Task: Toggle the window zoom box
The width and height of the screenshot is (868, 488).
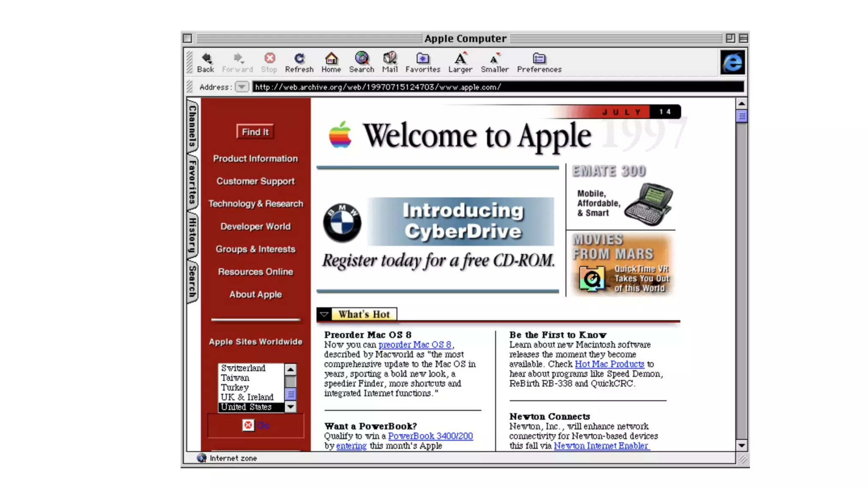Action: pos(730,39)
